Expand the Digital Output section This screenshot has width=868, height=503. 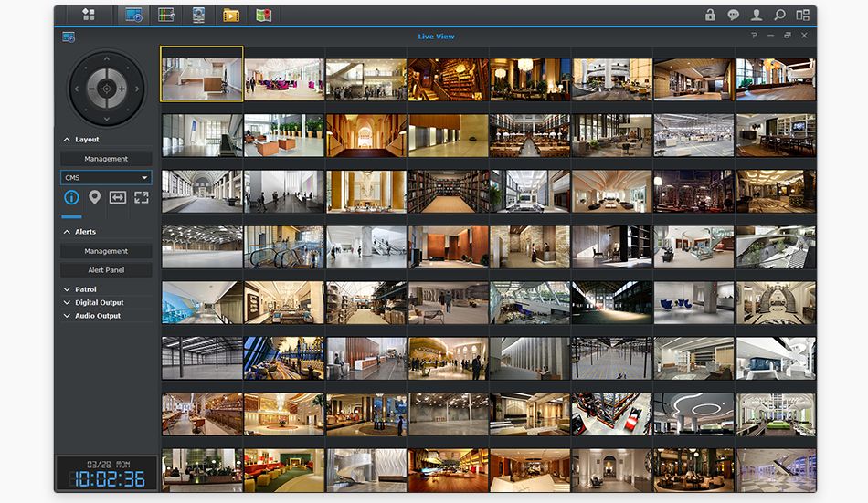pyautogui.click(x=67, y=303)
